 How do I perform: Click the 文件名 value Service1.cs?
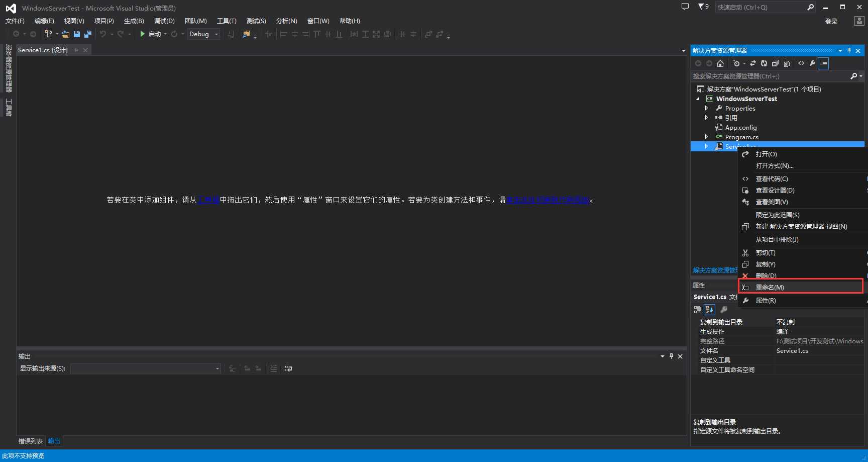(x=792, y=351)
